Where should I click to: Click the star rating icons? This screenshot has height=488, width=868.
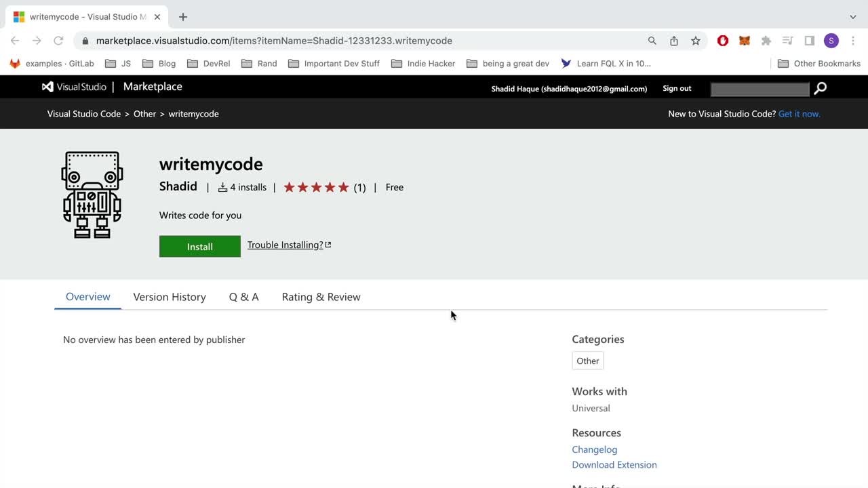click(316, 188)
